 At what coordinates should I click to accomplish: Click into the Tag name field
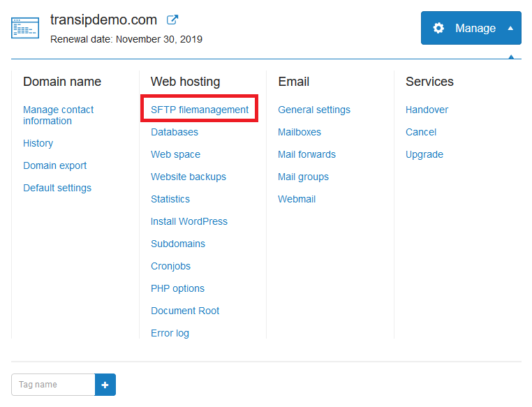(x=53, y=385)
